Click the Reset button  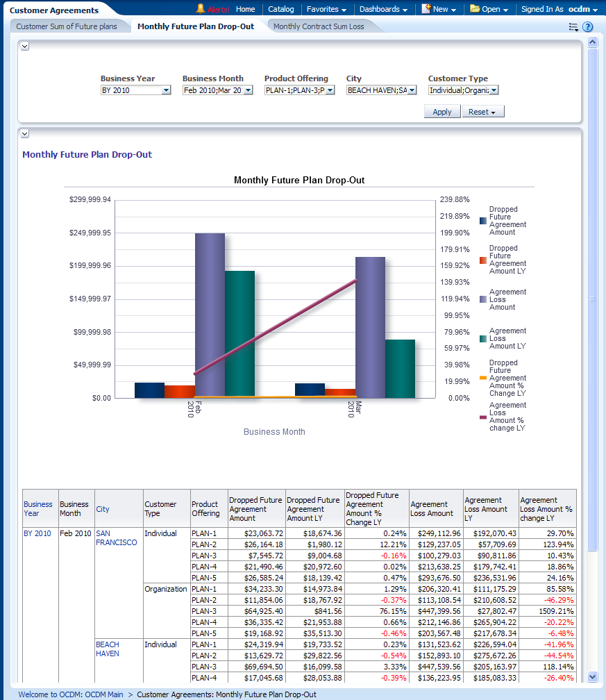pos(482,112)
